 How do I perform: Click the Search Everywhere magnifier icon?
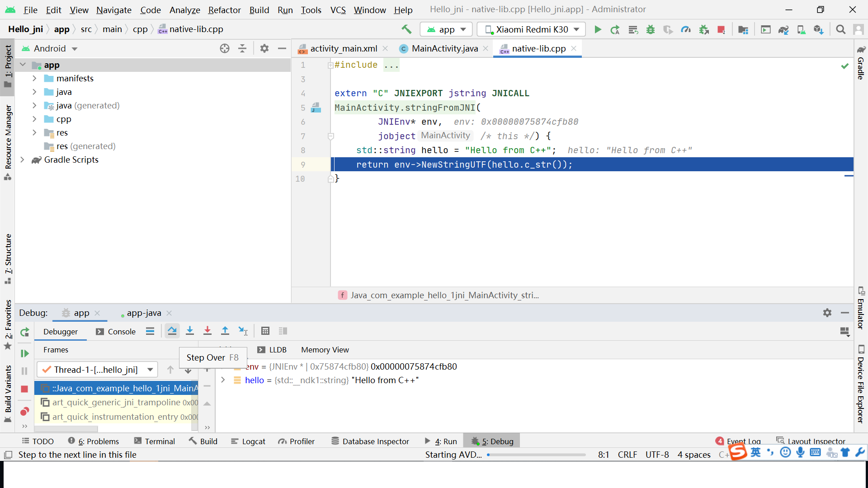(841, 29)
